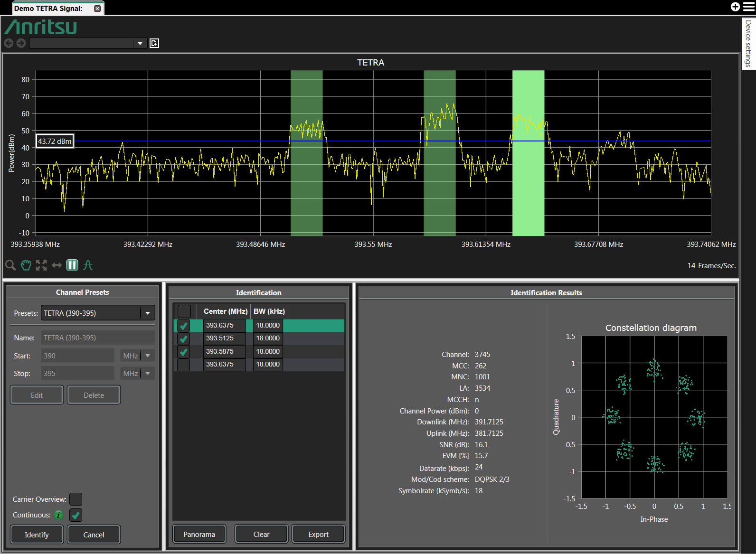Open the hamburger menu at top right
This screenshot has height=554, width=756.
pos(748,7)
